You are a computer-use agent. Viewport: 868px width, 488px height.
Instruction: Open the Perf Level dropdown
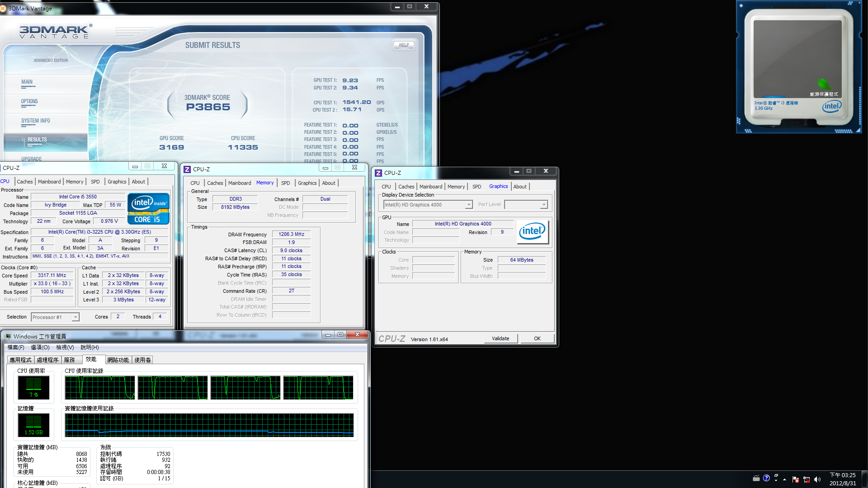(x=544, y=205)
